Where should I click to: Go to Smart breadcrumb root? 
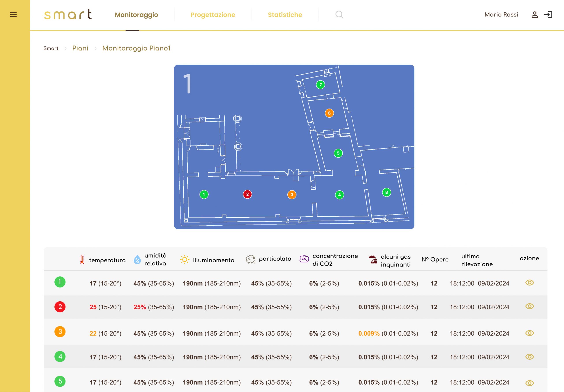point(51,48)
